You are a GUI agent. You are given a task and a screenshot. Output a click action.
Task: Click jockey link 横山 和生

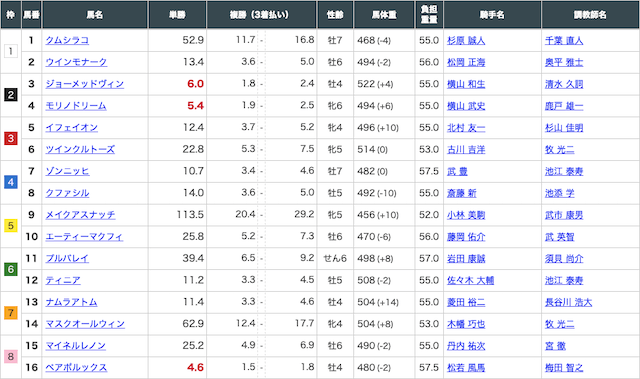point(466,84)
